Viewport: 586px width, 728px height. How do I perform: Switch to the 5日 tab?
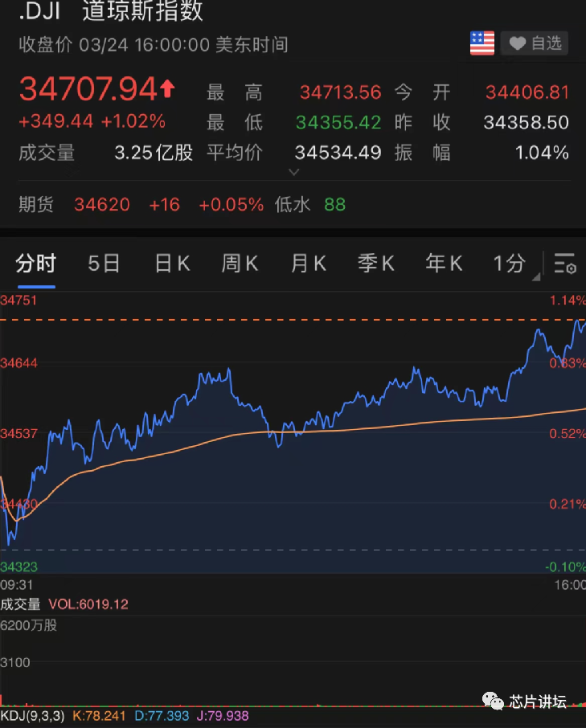pos(104,264)
